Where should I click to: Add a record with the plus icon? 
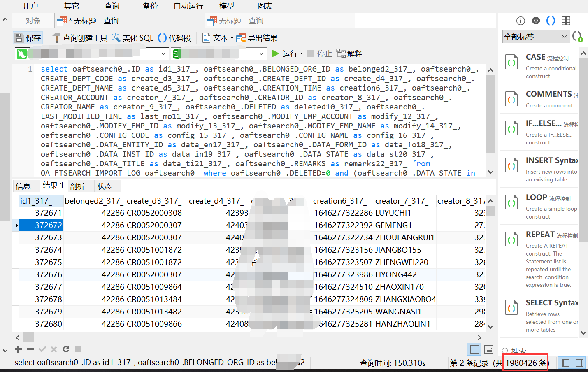[18, 349]
